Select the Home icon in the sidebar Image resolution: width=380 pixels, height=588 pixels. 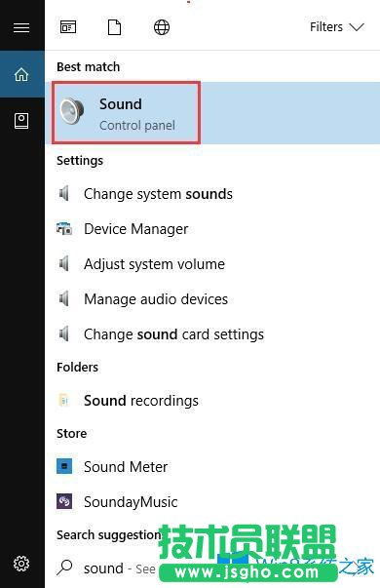(x=21, y=74)
